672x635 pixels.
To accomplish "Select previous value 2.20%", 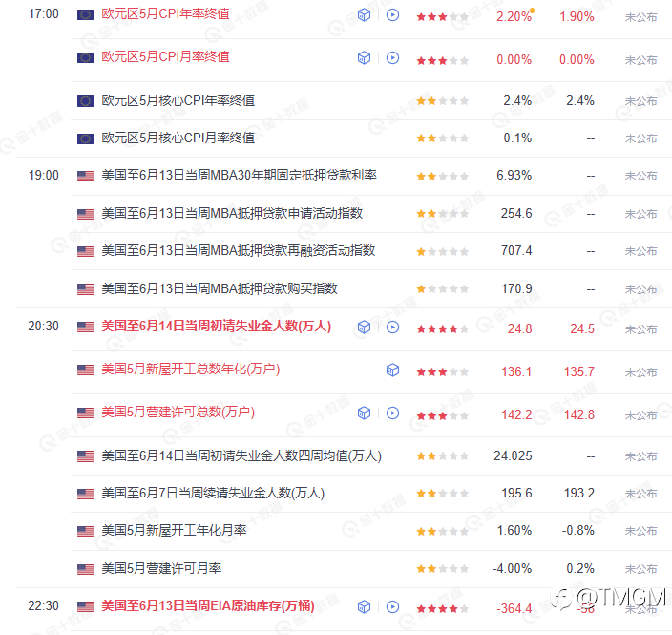I will [x=514, y=17].
